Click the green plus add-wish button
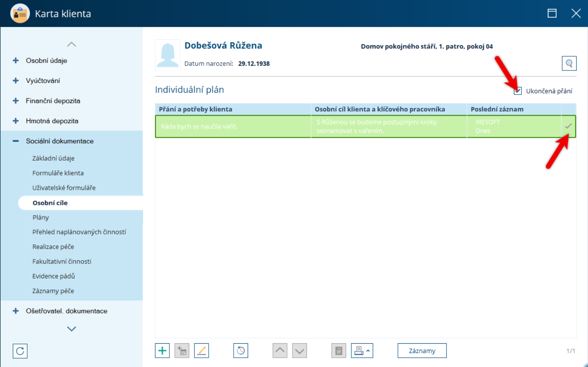 click(163, 350)
